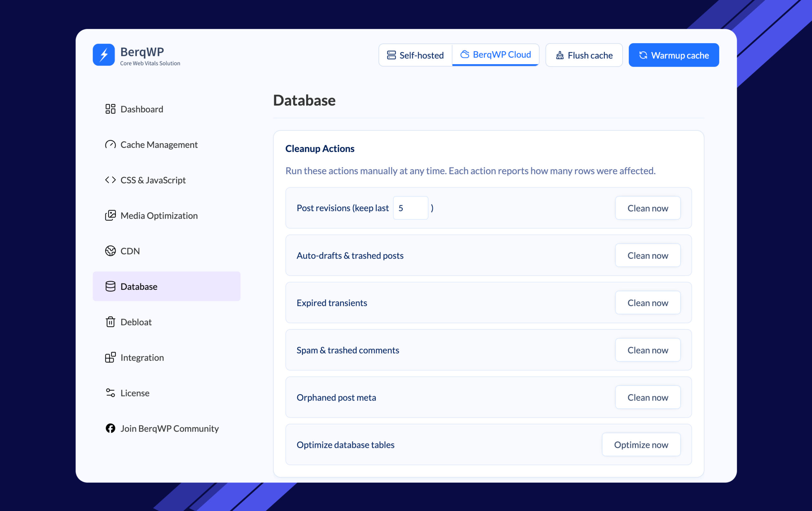Image resolution: width=812 pixels, height=511 pixels.
Task: Click the Warmup cache refresh icon
Action: 643,55
